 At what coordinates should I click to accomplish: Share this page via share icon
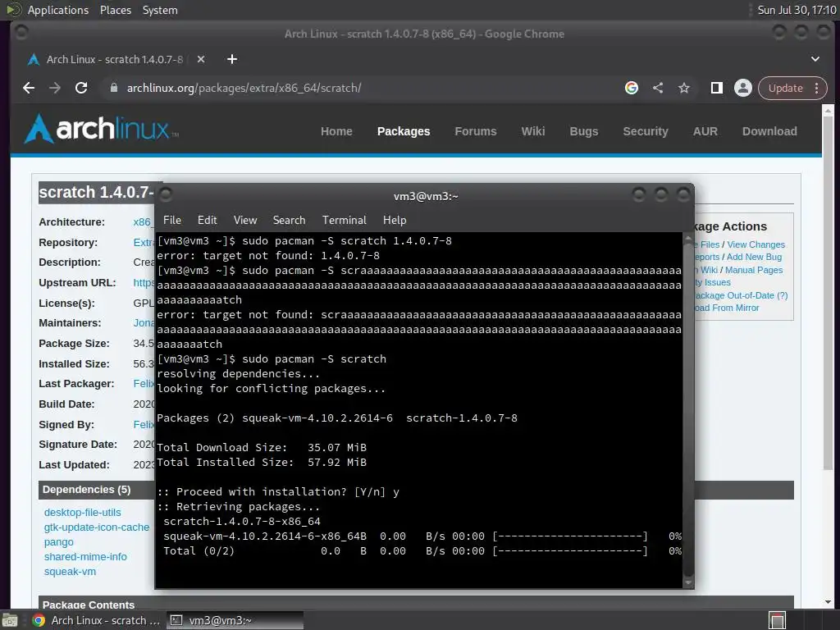click(x=658, y=88)
